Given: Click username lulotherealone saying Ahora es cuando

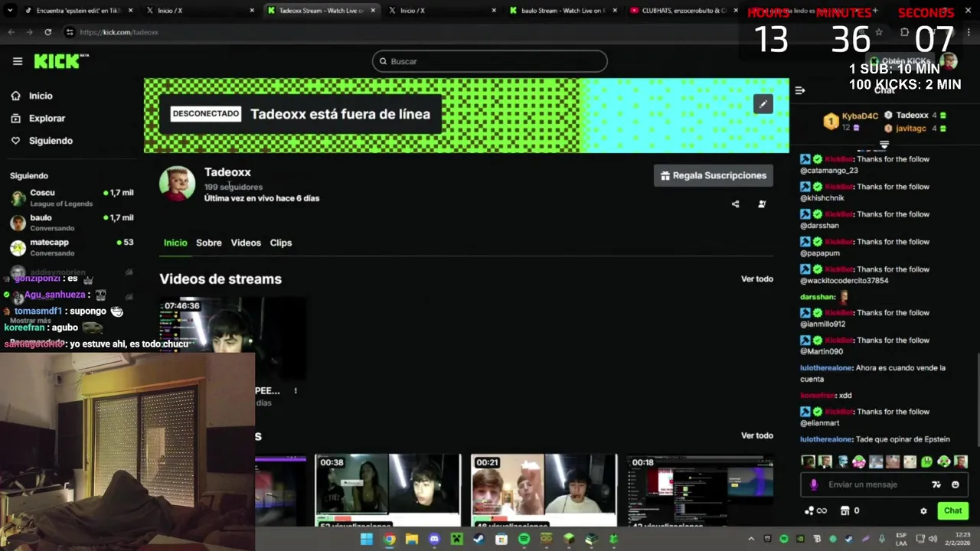Looking at the screenshot, I should 826,368.
